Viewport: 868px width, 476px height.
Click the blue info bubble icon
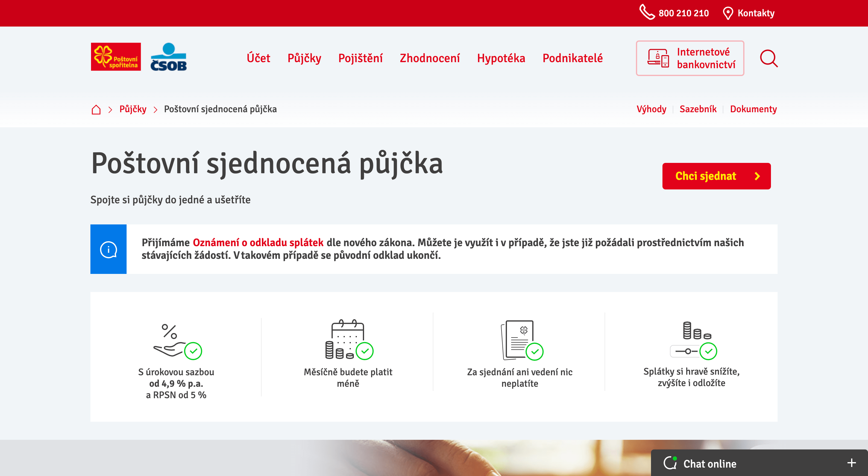coord(108,249)
